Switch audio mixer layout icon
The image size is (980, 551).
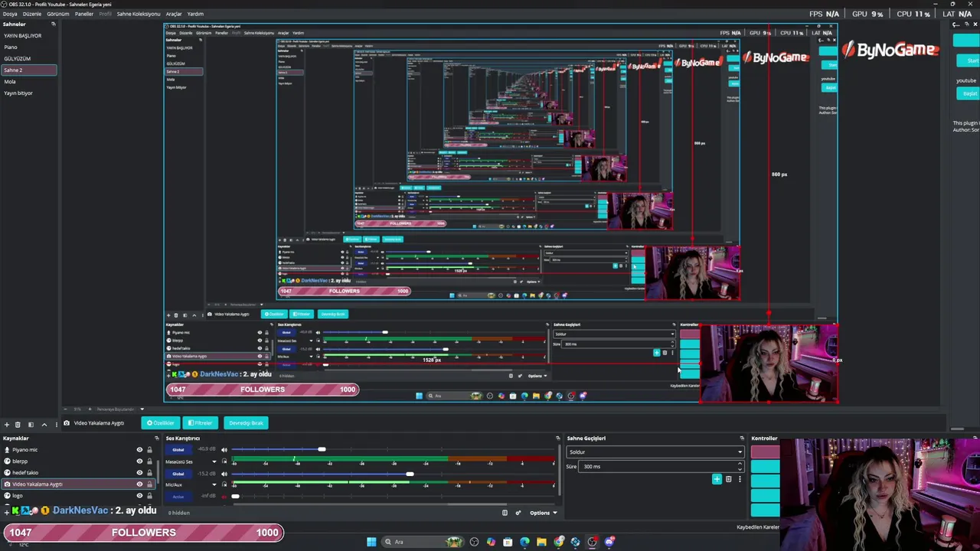click(505, 513)
